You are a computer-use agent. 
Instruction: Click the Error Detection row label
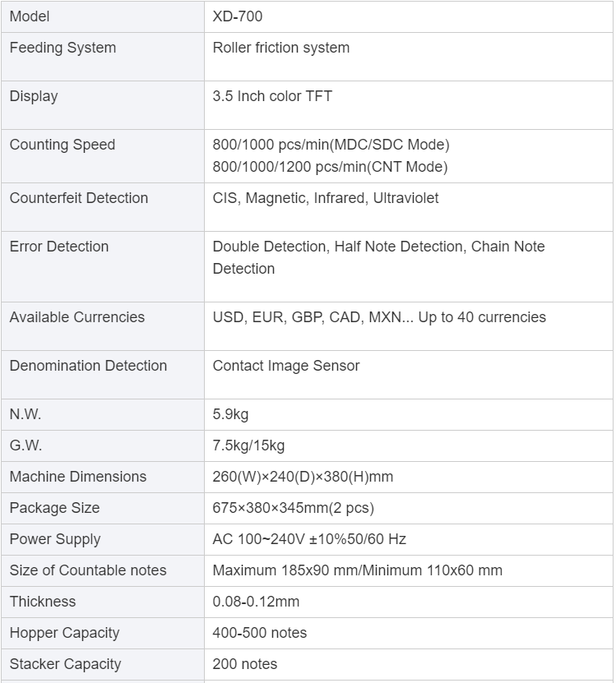(x=59, y=247)
